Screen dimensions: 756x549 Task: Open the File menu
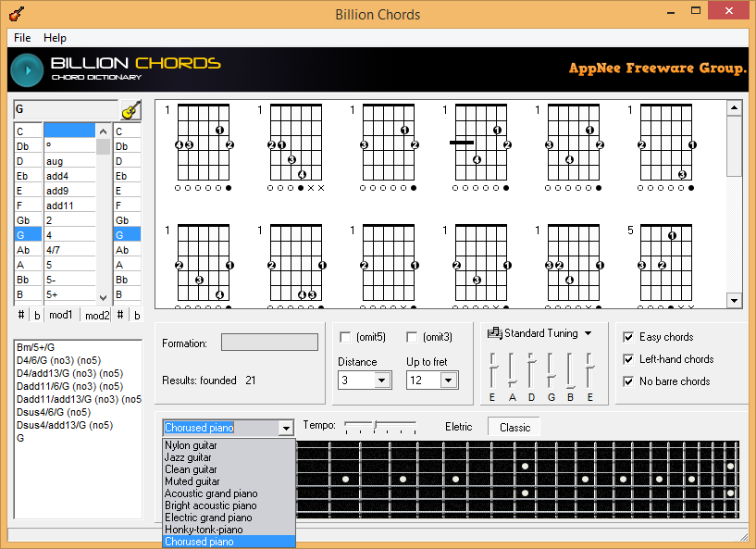click(22, 38)
